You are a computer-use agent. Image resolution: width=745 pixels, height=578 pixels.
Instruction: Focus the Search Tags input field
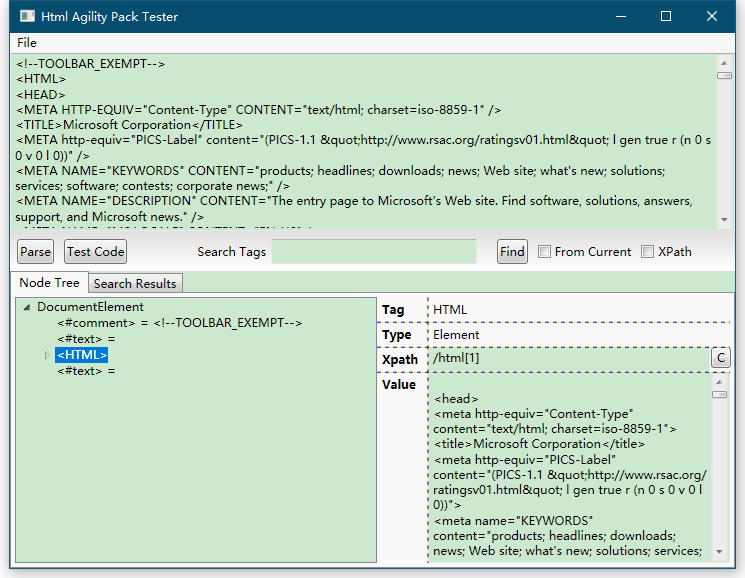click(374, 252)
